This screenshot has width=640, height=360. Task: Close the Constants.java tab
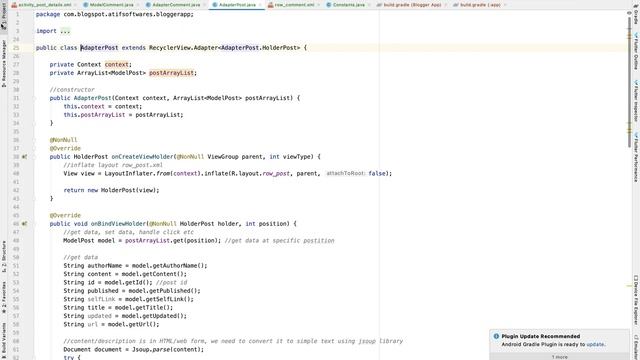(x=369, y=5)
